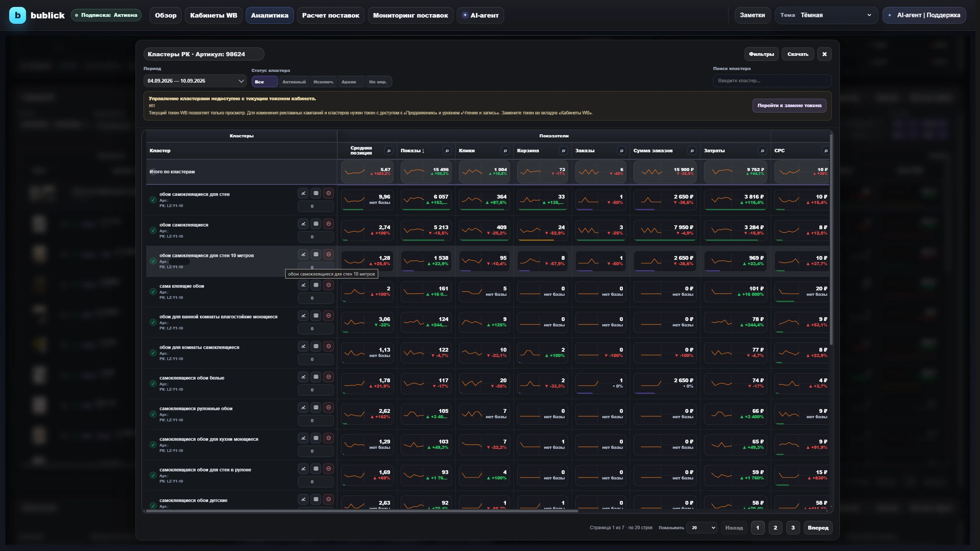The width and height of the screenshot is (980, 551).
Task: Toggle status check for «самоклеящиеся обои белые»
Action: click(153, 383)
